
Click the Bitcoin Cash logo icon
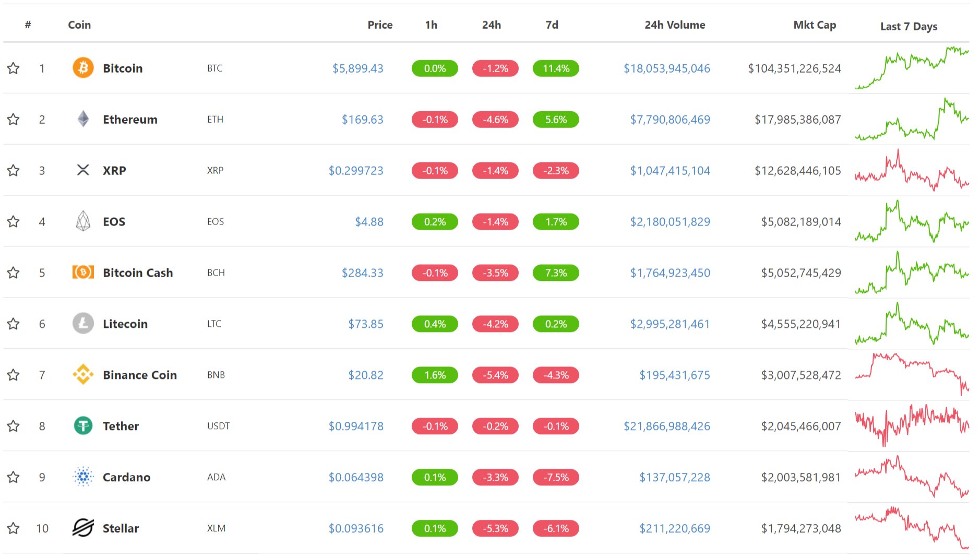click(x=83, y=273)
